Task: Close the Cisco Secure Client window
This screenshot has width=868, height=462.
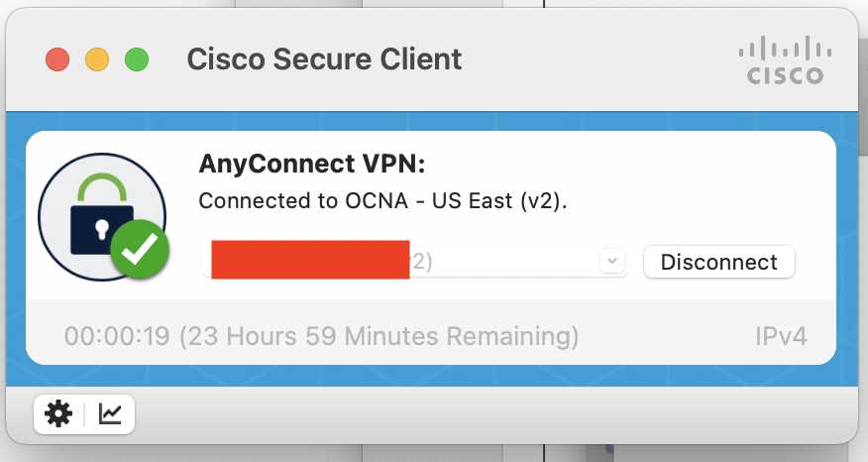Action: tap(57, 59)
